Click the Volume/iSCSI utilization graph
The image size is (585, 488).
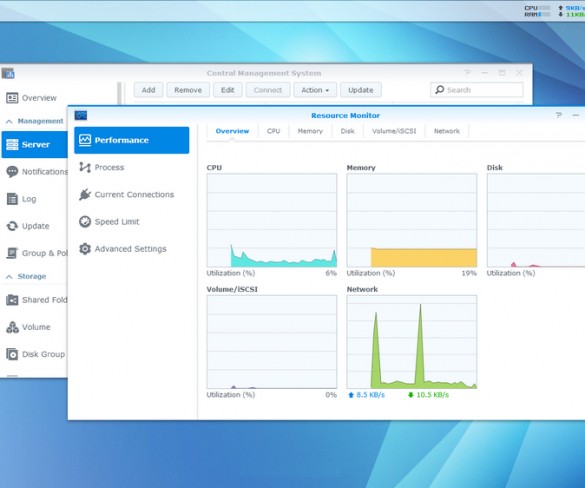pyautogui.click(x=272, y=342)
